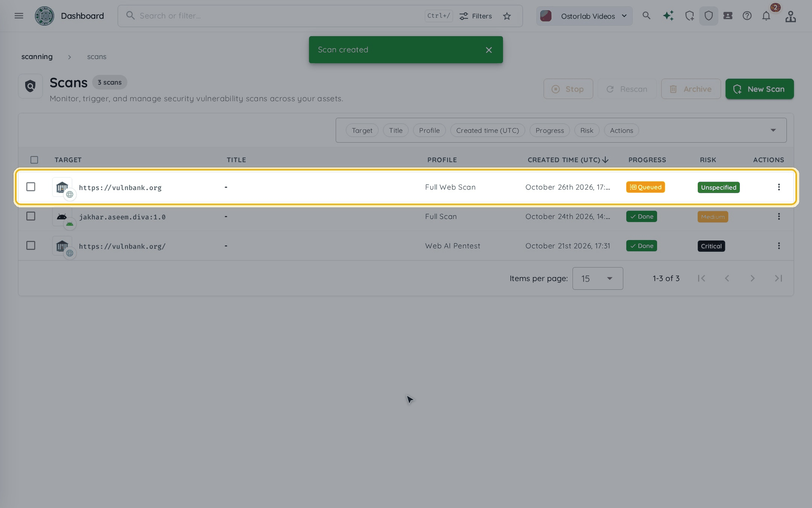Image resolution: width=812 pixels, height=508 pixels.
Task: Click the Queued progress badge
Action: tap(645, 187)
